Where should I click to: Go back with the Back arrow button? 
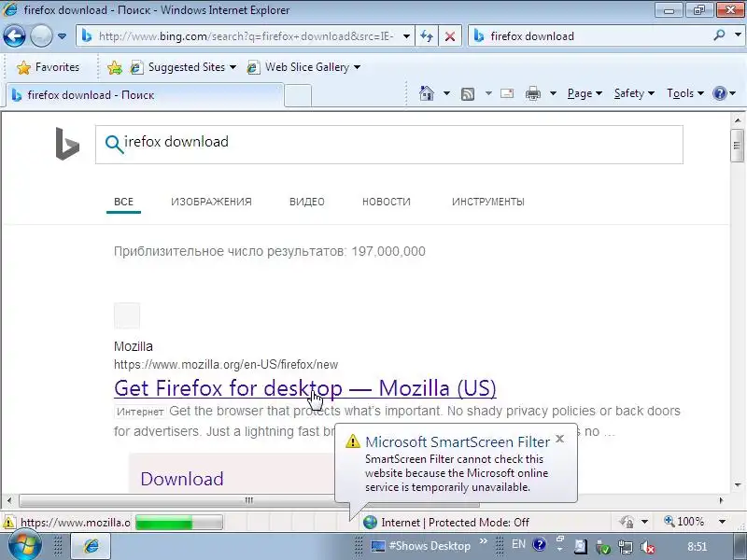pos(14,35)
